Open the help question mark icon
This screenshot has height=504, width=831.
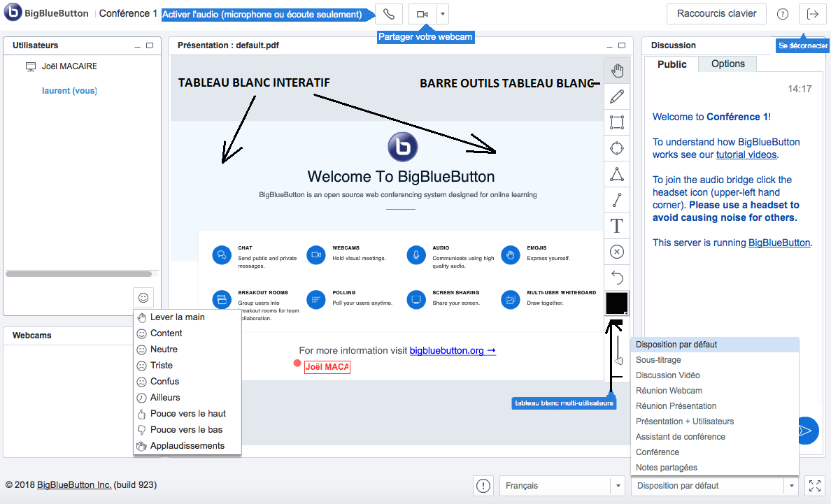[x=782, y=14]
